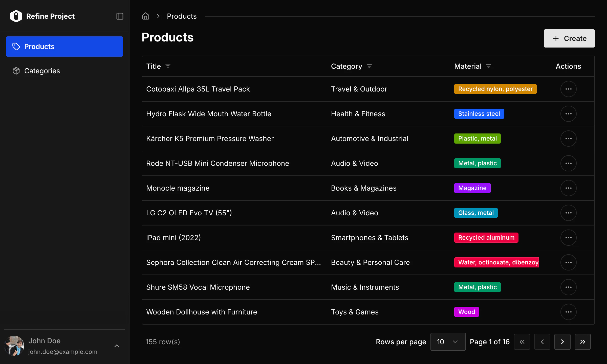The image size is (607, 364).
Task: Click the home breadcrumb icon
Action: point(146,16)
